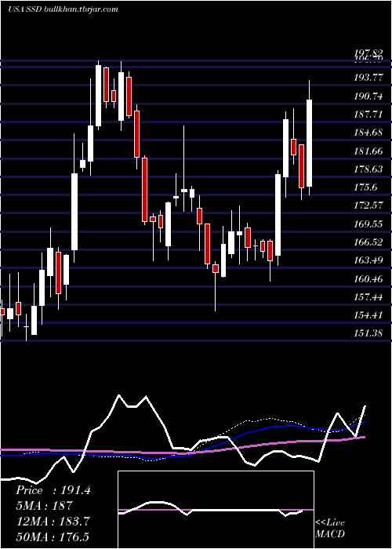This screenshot has width=392, height=549.
Task: Click the '<<Live MACD' label
Action: click(x=330, y=529)
